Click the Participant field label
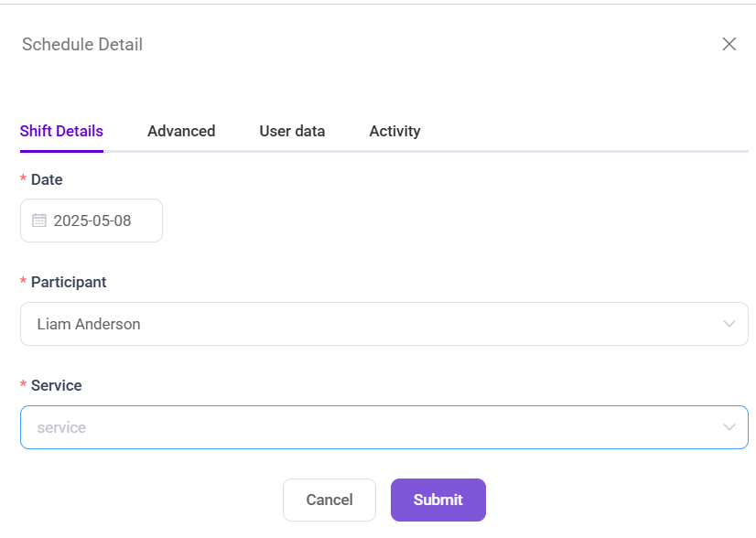This screenshot has width=756, height=538. (x=69, y=282)
